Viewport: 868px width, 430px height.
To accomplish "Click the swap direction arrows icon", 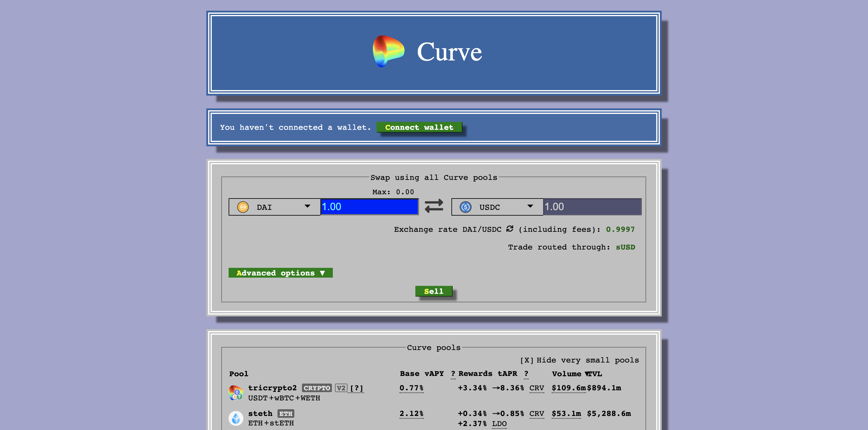I will (x=434, y=206).
